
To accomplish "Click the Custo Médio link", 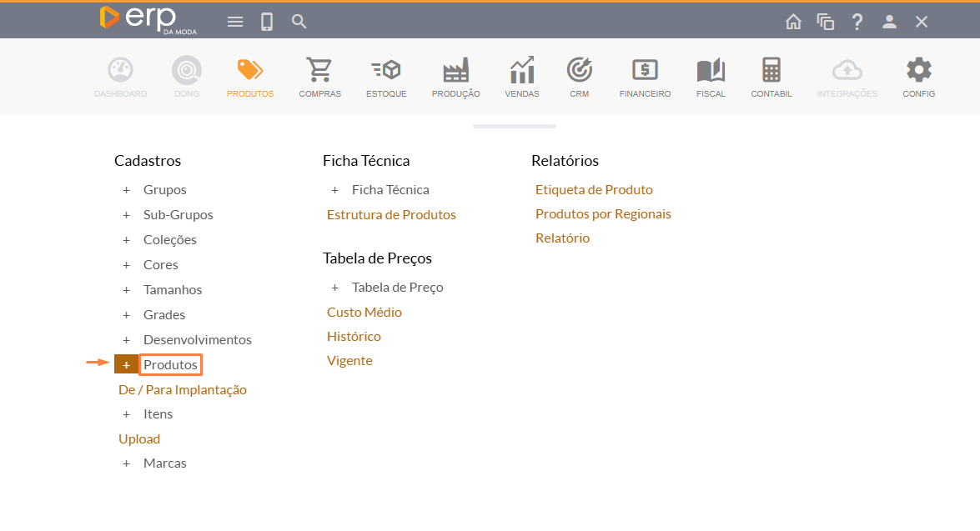I will pos(364,312).
